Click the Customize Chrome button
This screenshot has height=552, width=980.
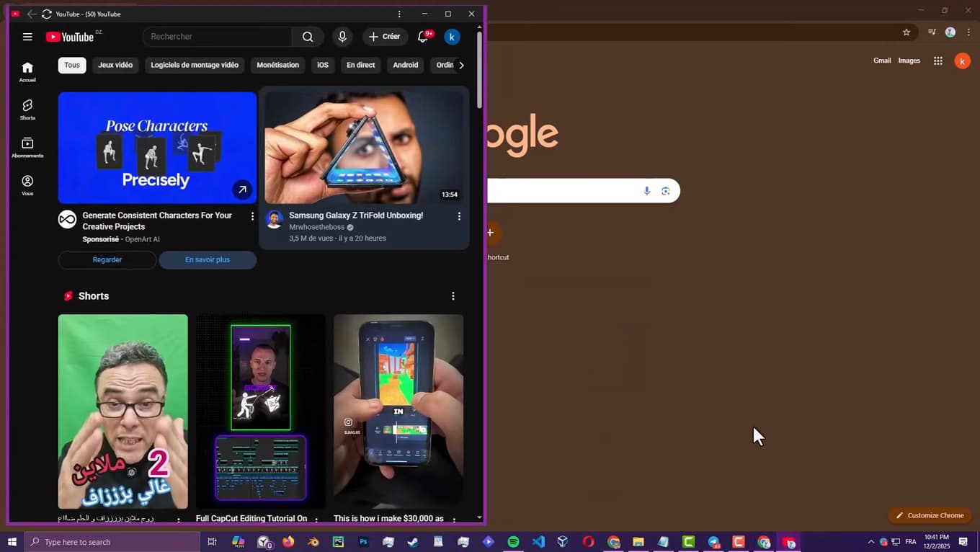point(930,515)
